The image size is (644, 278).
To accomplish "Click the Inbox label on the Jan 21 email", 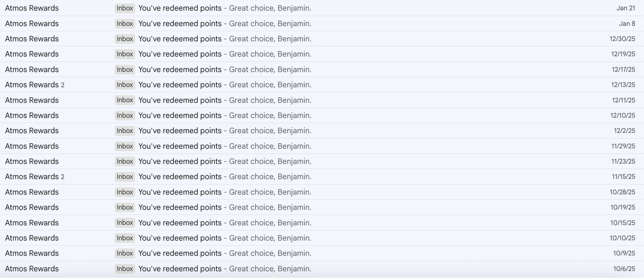I will (125, 8).
